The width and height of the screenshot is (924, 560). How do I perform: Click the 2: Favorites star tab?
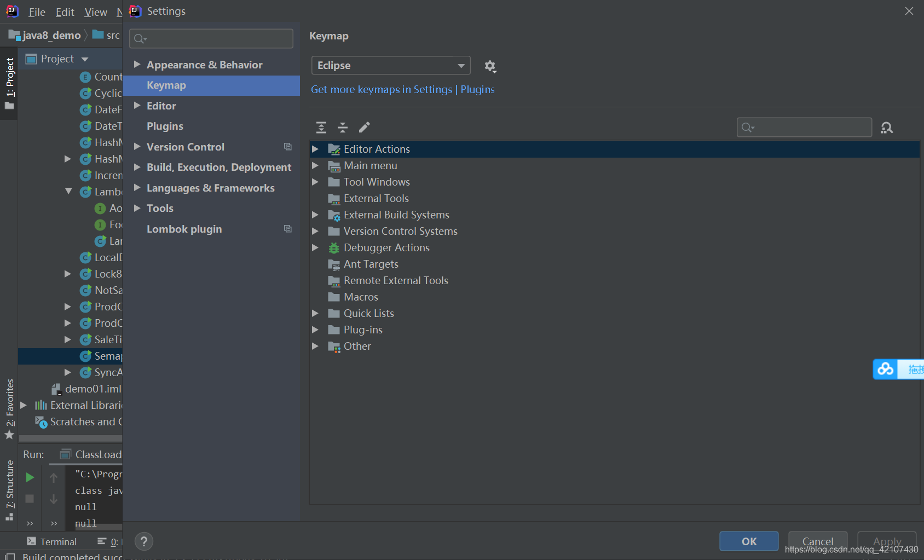coord(10,409)
